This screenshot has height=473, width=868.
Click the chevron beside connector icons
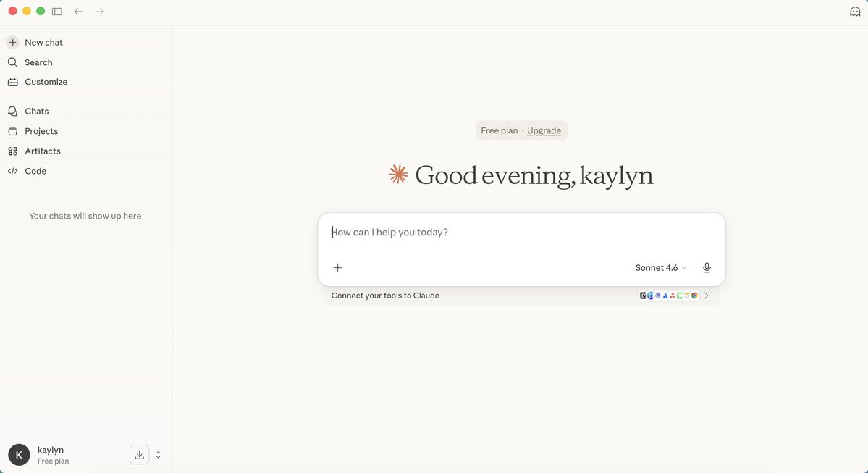(x=707, y=296)
